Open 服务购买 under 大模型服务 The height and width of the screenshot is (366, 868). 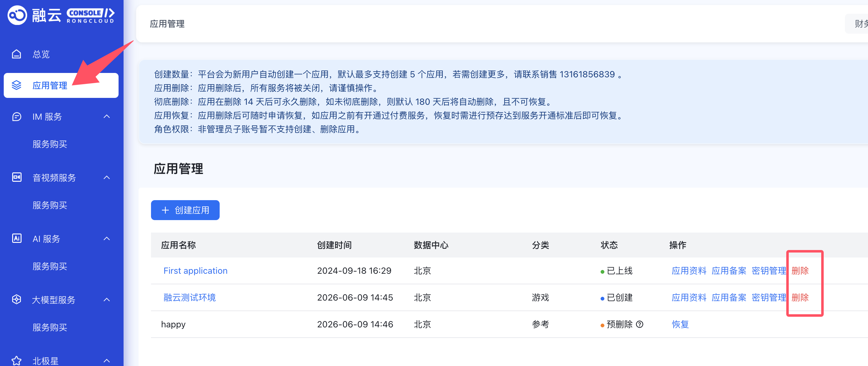pyautogui.click(x=50, y=327)
